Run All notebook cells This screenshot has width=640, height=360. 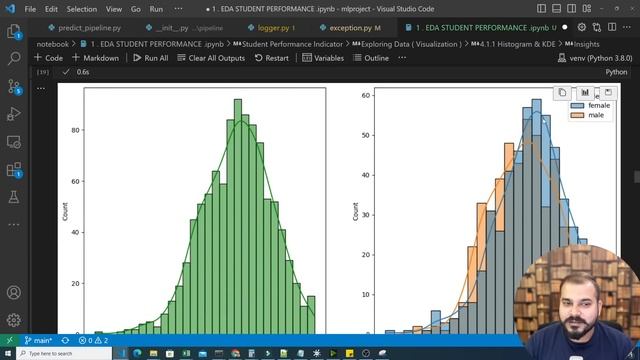click(x=151, y=58)
